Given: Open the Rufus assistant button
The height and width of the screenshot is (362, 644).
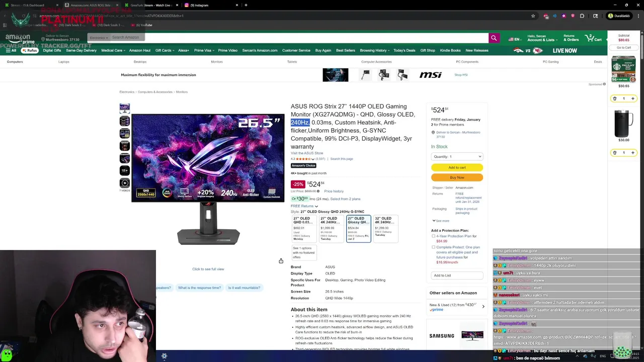Looking at the screenshot, I should coord(30,50).
